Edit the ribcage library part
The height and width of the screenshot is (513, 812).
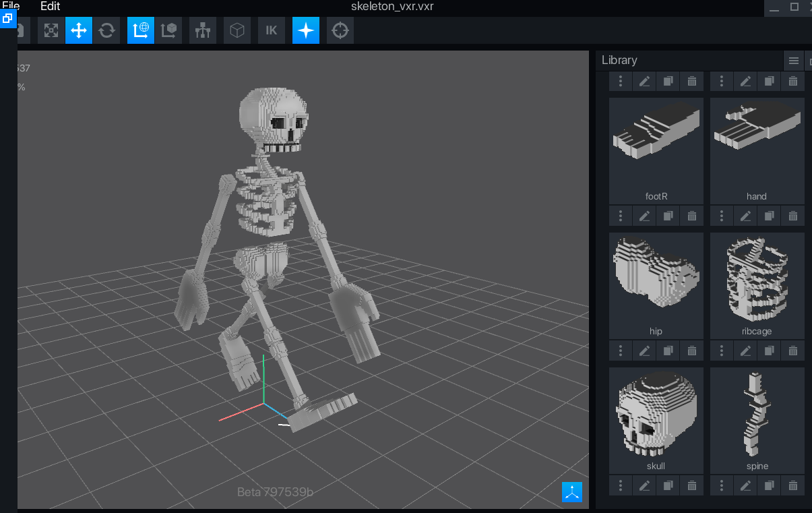pyautogui.click(x=745, y=351)
